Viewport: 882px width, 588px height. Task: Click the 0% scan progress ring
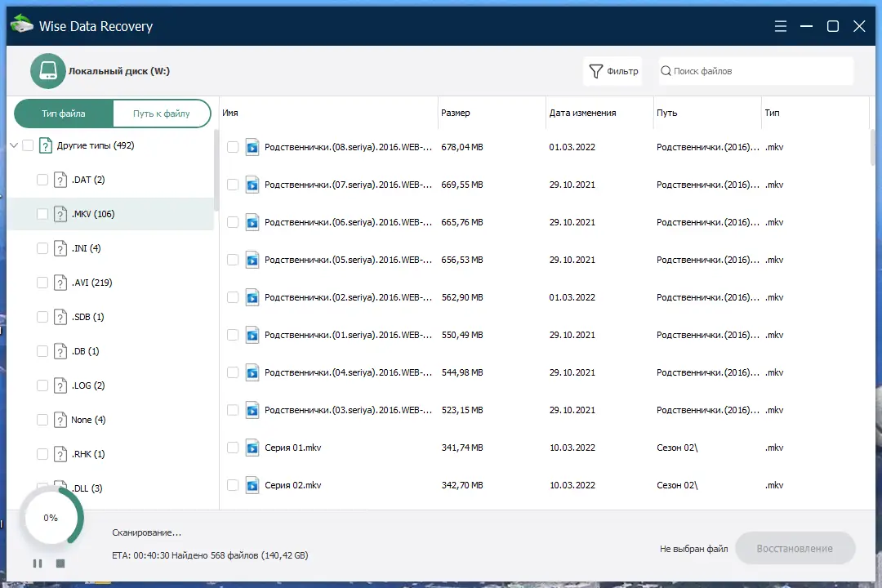point(51,518)
